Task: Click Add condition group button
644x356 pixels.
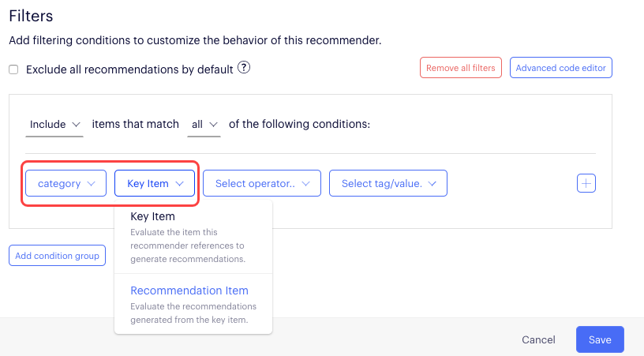Action: click(x=57, y=256)
